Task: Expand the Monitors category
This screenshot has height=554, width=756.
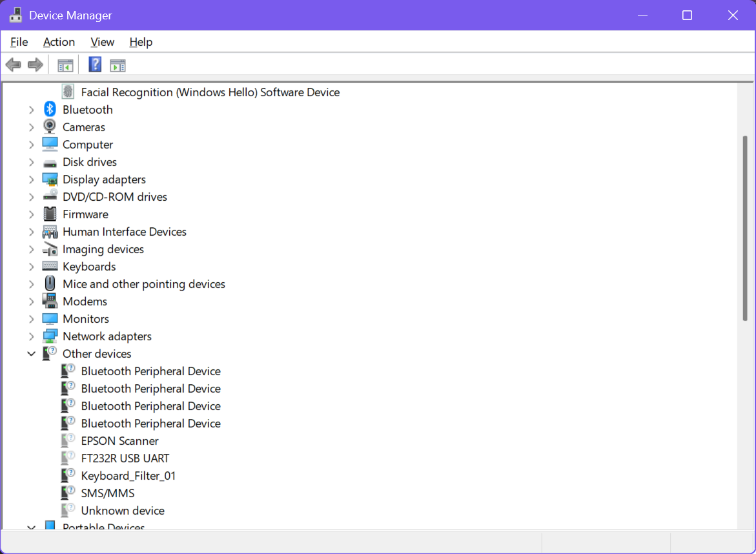Action: click(32, 319)
